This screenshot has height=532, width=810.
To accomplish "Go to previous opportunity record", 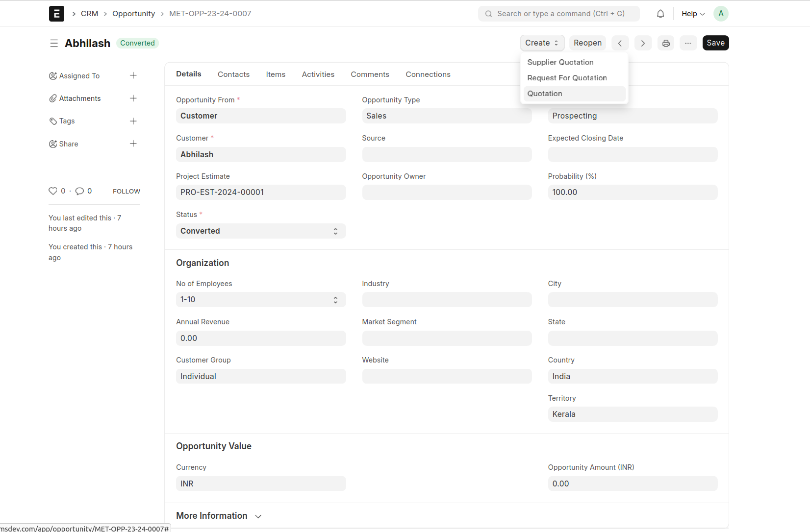I will tap(620, 43).
